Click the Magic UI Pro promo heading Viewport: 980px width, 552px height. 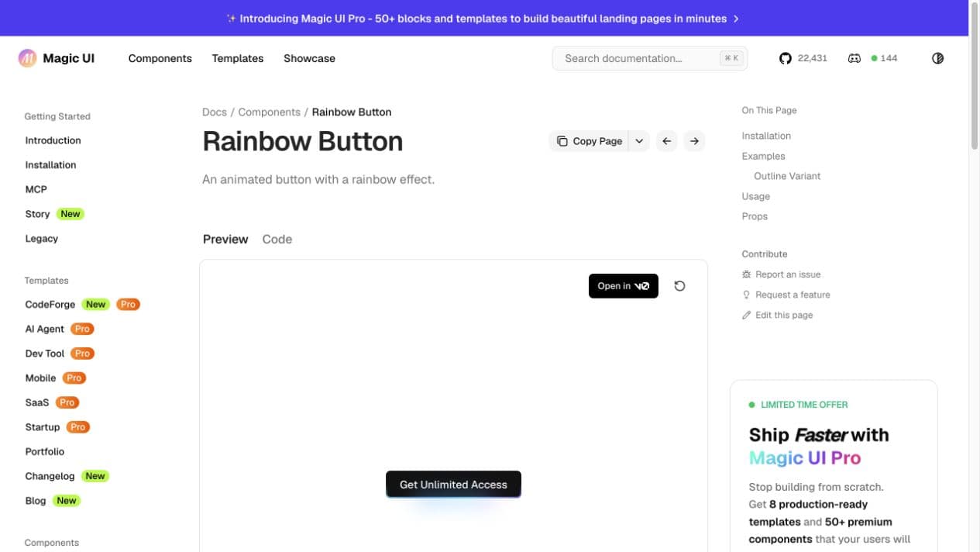[819, 447]
